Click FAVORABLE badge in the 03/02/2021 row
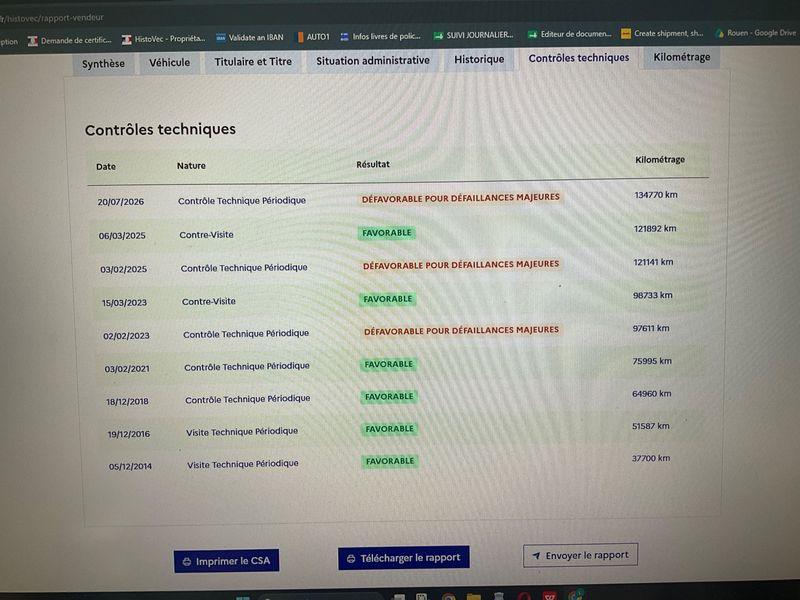 click(389, 364)
